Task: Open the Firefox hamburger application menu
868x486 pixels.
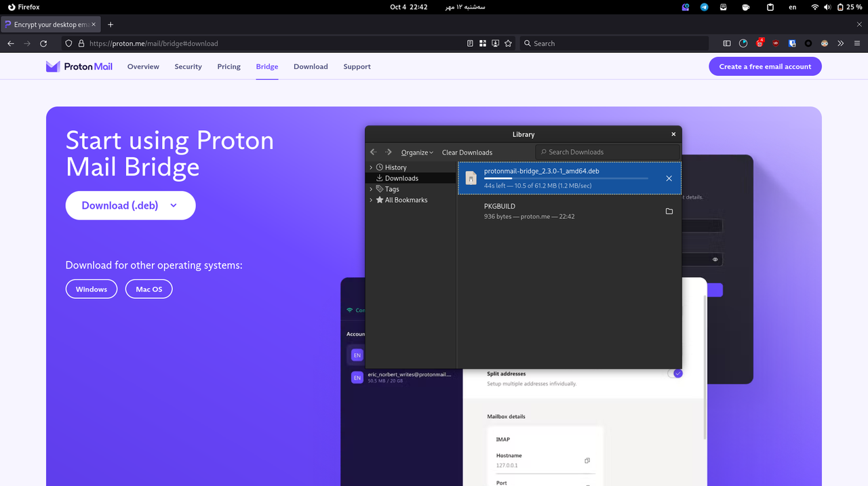Action: [857, 43]
